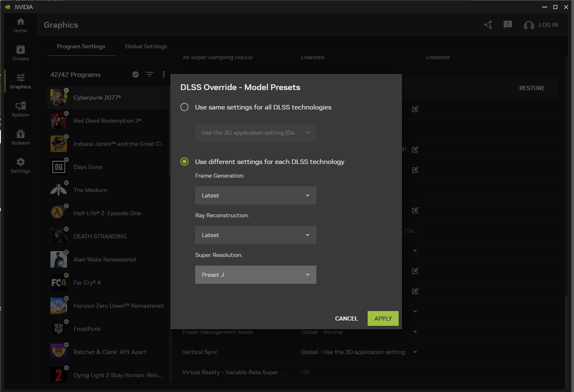Screen dimensions: 574x392
Task: Open the program list filter icon
Action: click(x=150, y=74)
